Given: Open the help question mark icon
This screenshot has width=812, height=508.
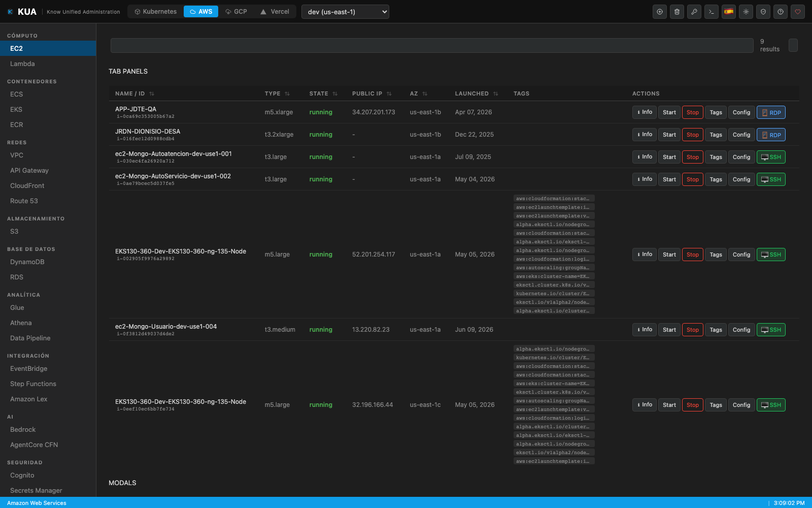Looking at the screenshot, I should [x=781, y=12].
